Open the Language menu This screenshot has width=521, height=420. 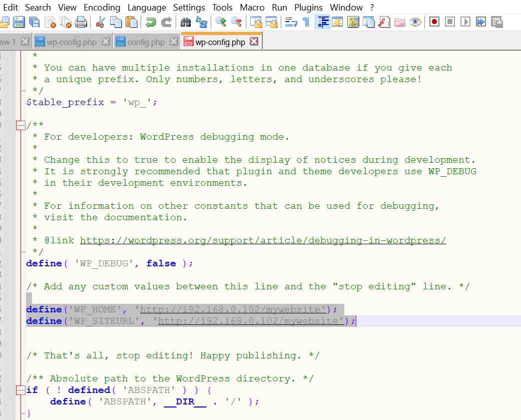tap(147, 7)
